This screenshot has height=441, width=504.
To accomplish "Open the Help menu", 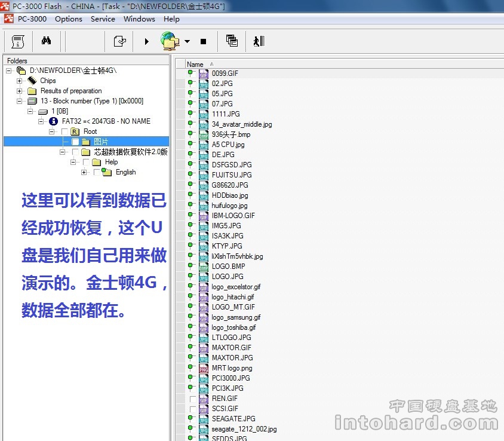I will [x=171, y=19].
